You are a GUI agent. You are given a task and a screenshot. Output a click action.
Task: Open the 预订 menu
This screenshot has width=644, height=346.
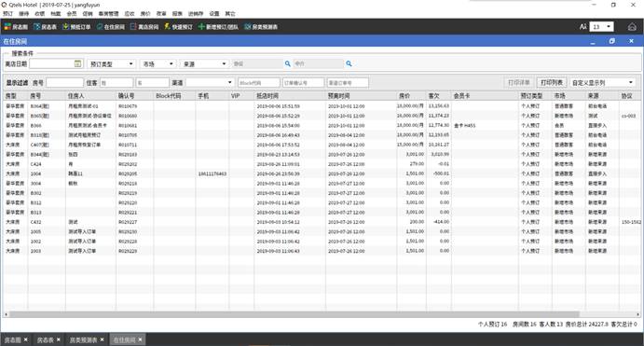click(x=7, y=14)
